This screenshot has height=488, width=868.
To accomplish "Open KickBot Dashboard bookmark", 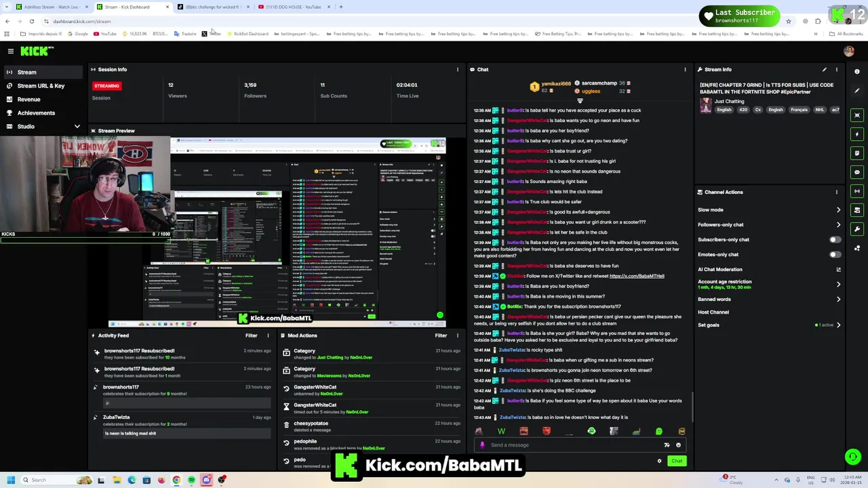I will click(248, 34).
